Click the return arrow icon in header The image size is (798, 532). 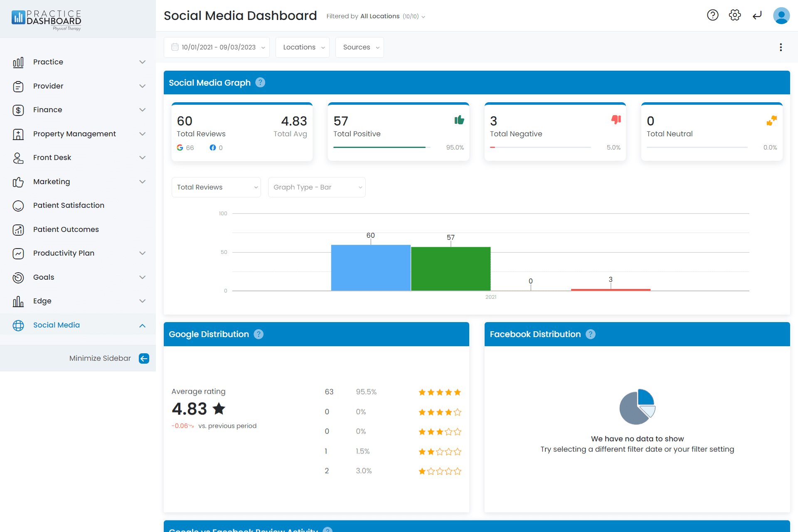point(757,15)
